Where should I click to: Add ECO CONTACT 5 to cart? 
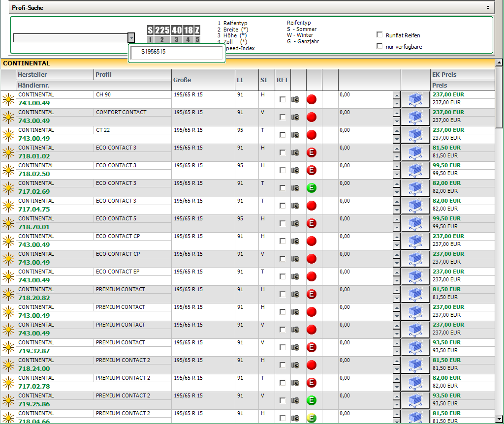(x=415, y=223)
